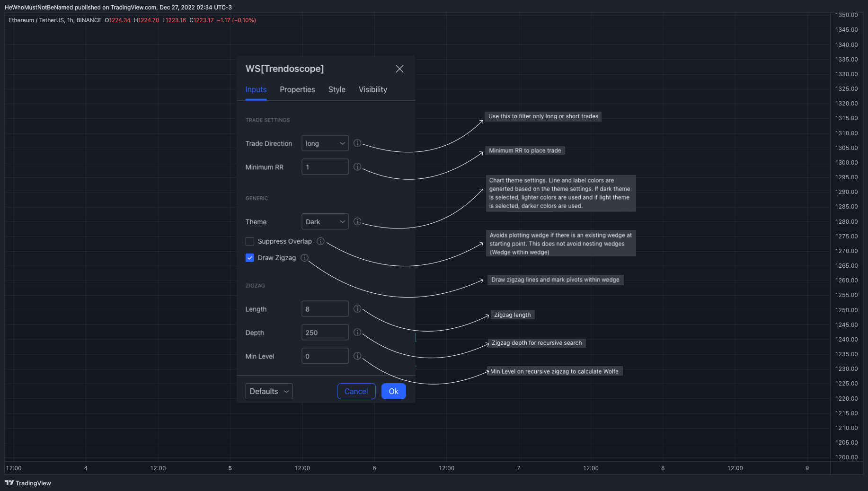Click the time axis label 5

coord(230,468)
